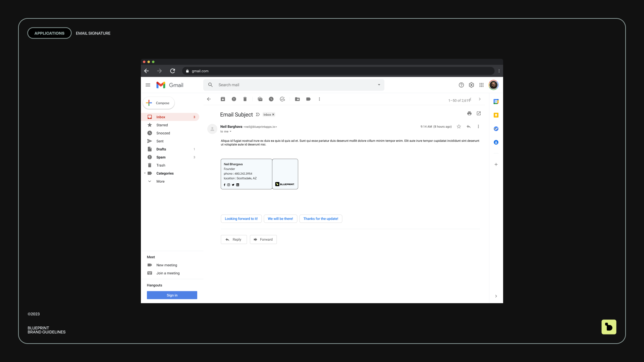This screenshot has height=362, width=644.
Task: Open Google Calendar in the side panel
Action: [x=496, y=102]
